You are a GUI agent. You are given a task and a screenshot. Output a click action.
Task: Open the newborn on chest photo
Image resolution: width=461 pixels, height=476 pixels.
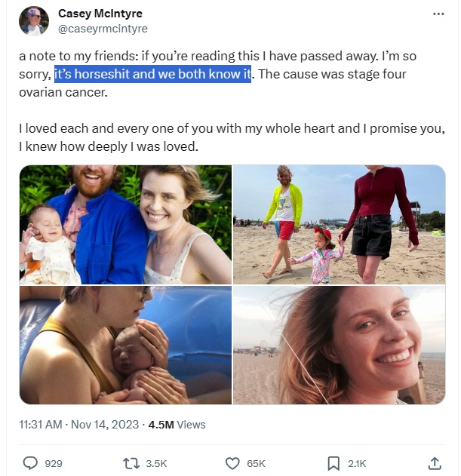125,345
